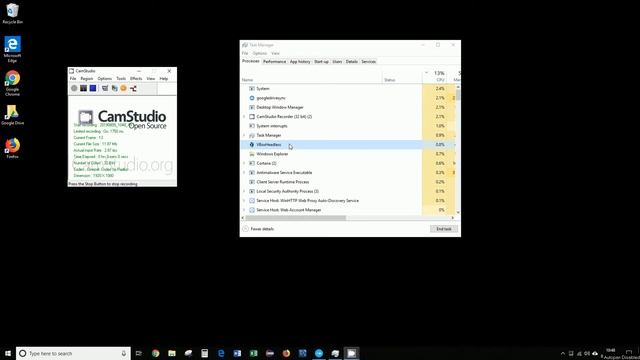Open Word from the taskbar
The width and height of the screenshot is (640, 360).
237,353
